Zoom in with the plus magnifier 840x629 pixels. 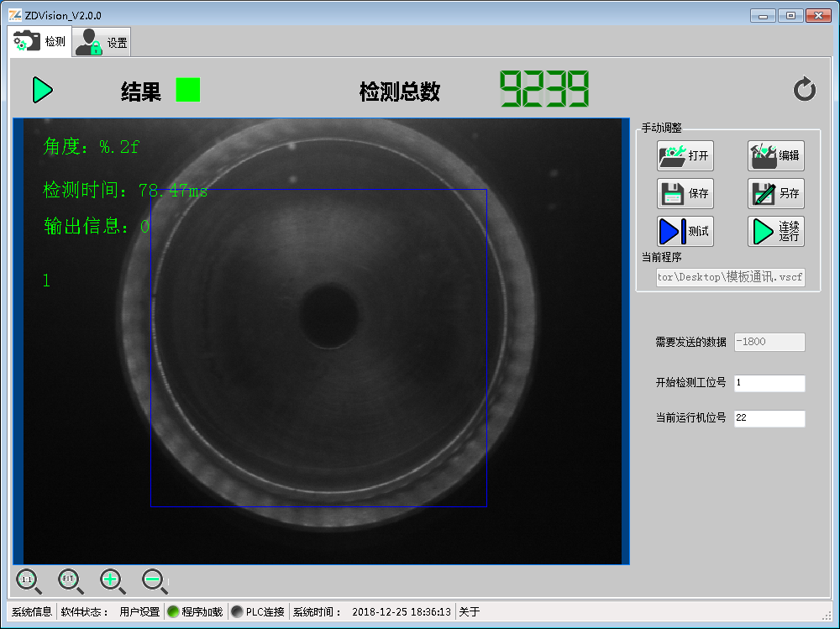tap(113, 581)
